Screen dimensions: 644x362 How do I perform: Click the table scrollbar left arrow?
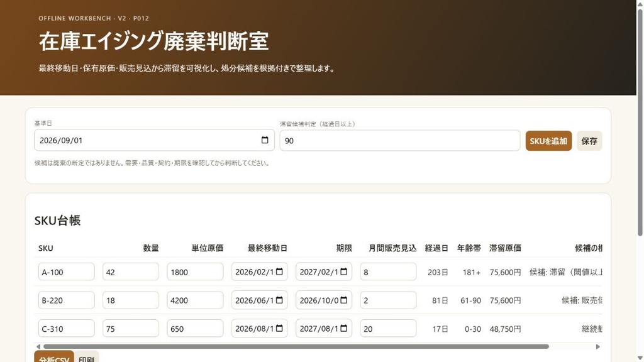[x=38, y=346]
